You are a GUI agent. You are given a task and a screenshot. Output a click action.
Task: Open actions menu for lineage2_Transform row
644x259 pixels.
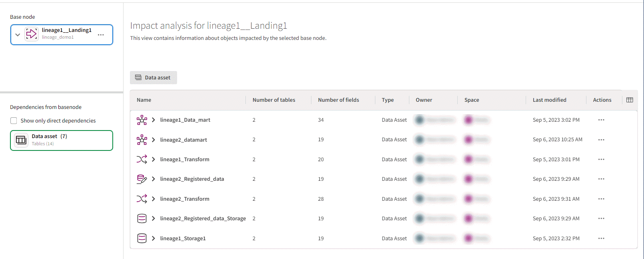[x=601, y=199]
